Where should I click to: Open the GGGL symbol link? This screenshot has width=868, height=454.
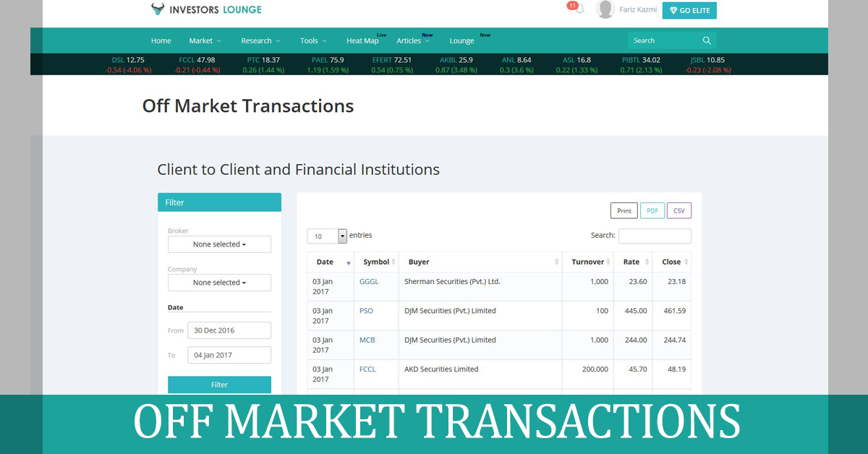click(x=369, y=281)
